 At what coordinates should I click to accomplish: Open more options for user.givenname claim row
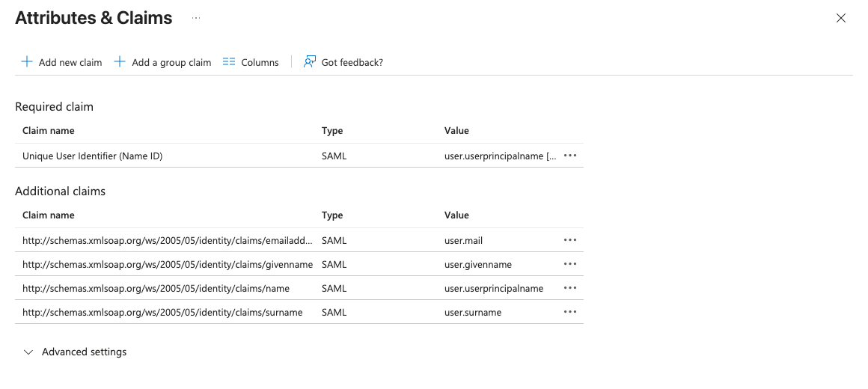pos(569,264)
